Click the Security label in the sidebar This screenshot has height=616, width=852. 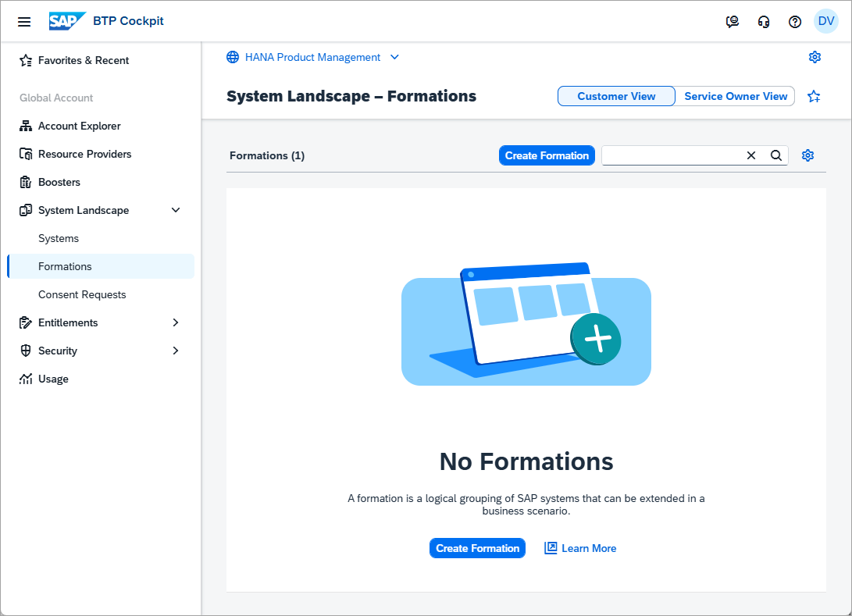click(58, 351)
